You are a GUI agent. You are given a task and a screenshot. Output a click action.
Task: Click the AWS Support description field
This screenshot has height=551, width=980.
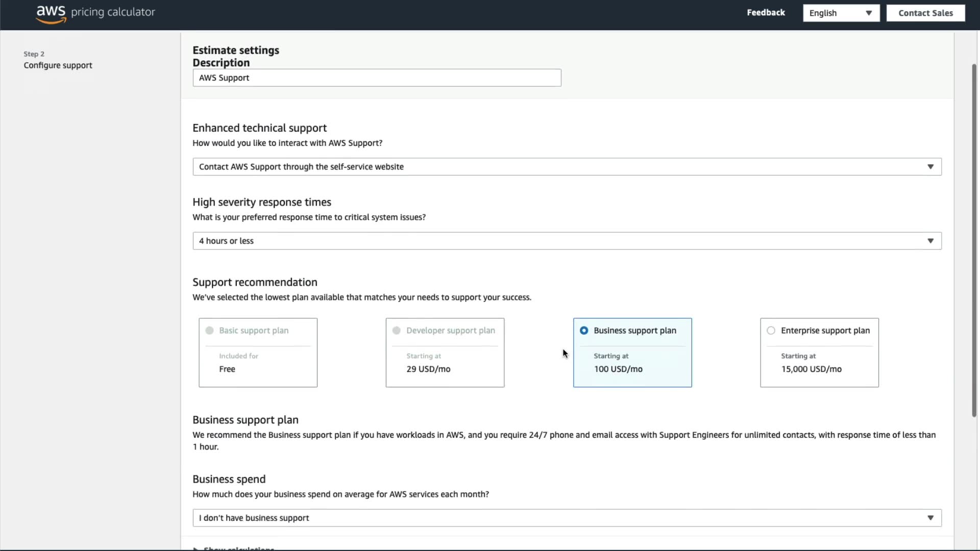(x=377, y=78)
